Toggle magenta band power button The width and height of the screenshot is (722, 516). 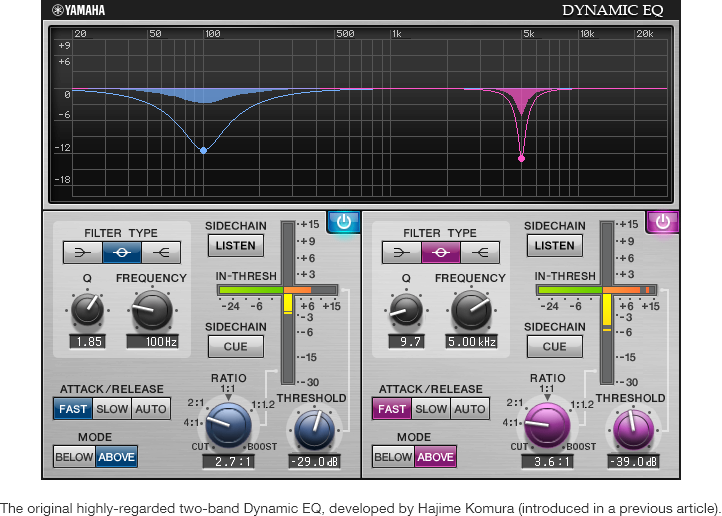coord(662,222)
